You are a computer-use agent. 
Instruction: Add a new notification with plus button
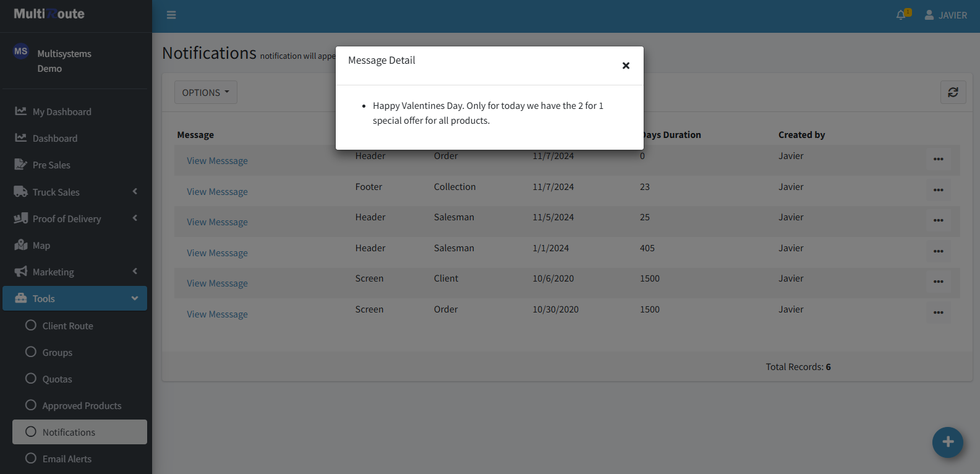click(947, 442)
